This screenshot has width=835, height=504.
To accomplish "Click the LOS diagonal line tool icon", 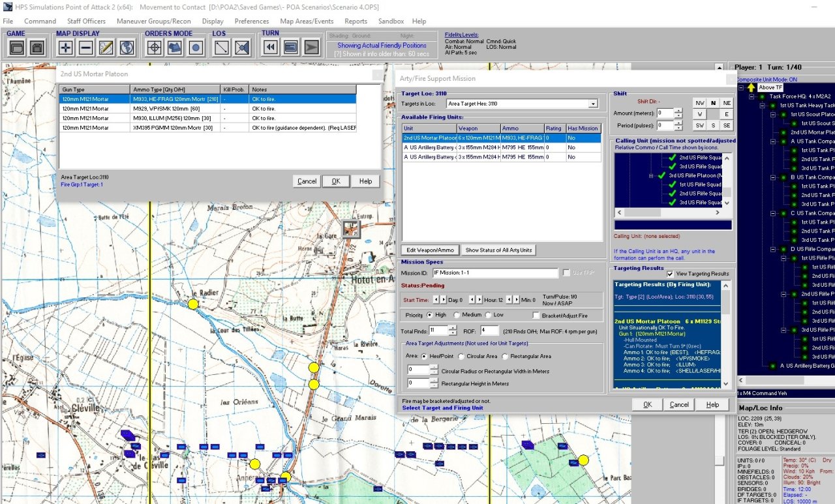I will (x=222, y=47).
